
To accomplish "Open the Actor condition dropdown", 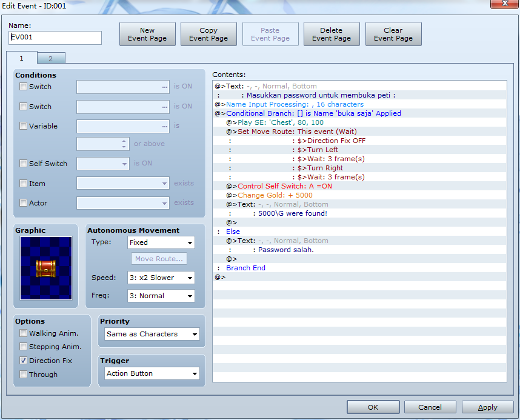I will click(123, 203).
